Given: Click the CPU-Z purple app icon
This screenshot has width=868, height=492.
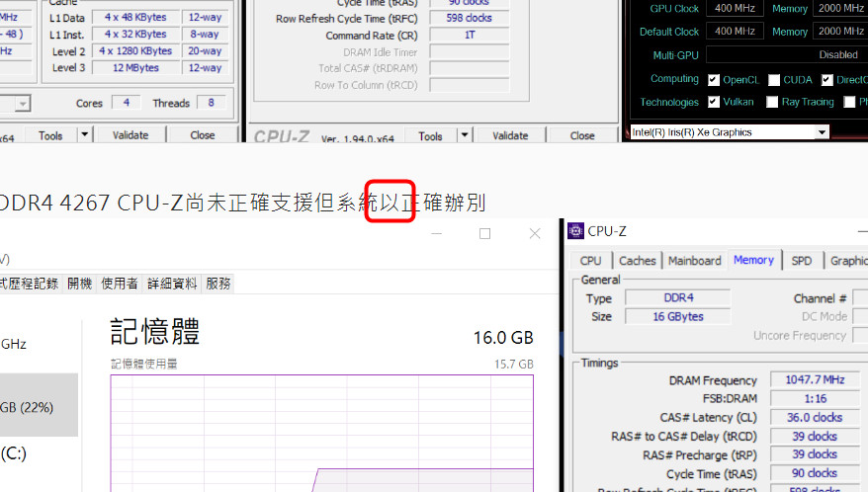Looking at the screenshot, I should pos(575,231).
